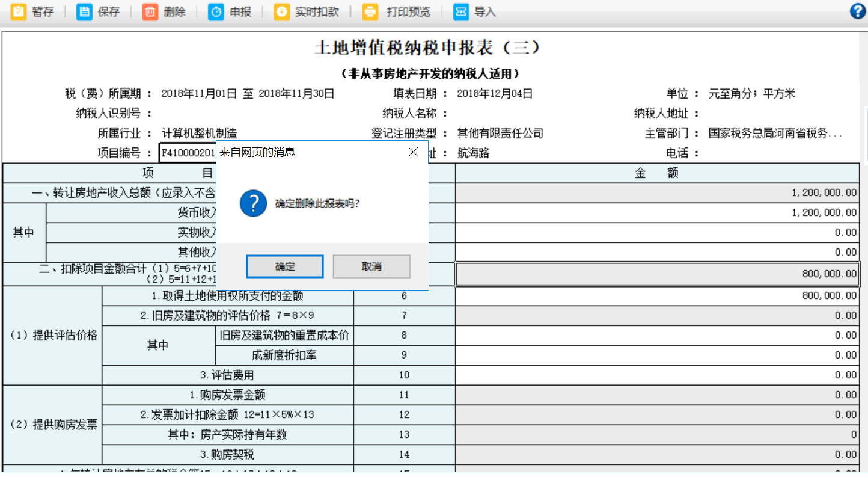Select the 购房契税 amount field in row 14
This screenshot has height=477, width=868.
pos(657,455)
